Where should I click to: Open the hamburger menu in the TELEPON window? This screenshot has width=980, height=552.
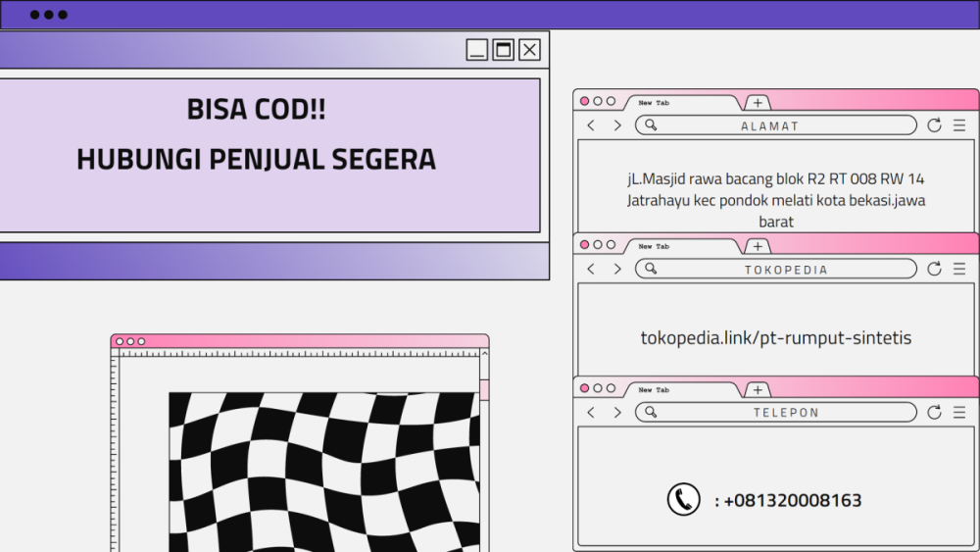tap(958, 413)
